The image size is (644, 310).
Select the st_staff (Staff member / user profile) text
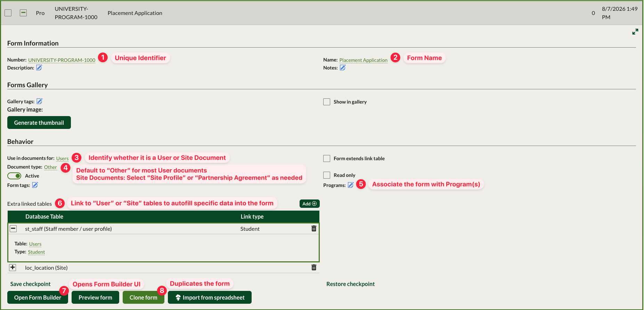(x=68, y=229)
